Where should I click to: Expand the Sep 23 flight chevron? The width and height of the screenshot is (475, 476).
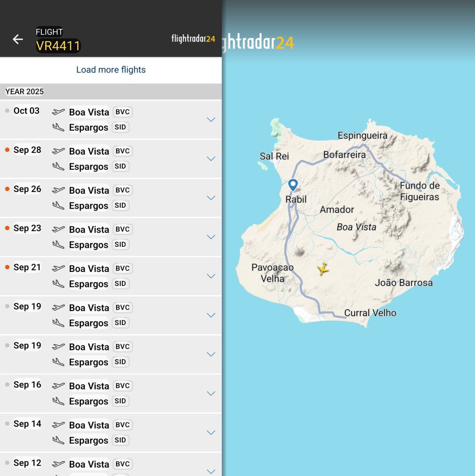211,237
